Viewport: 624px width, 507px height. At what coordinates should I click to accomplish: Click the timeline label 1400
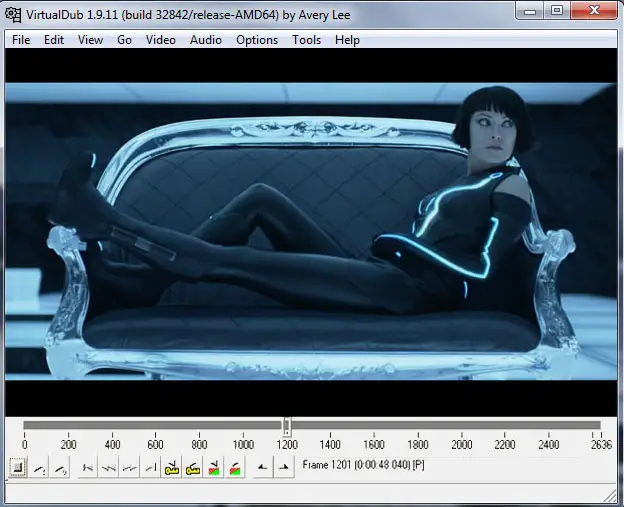tap(330, 445)
